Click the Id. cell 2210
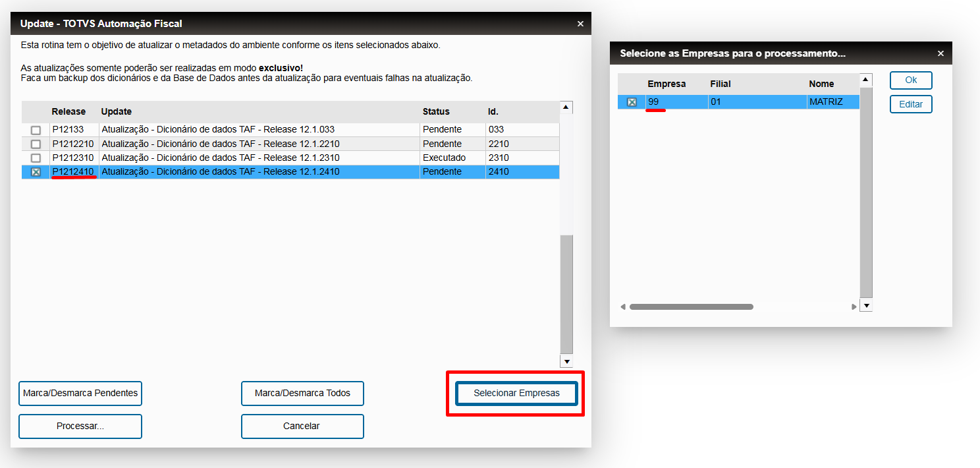Viewport: 980px width, 468px height. tap(523, 144)
